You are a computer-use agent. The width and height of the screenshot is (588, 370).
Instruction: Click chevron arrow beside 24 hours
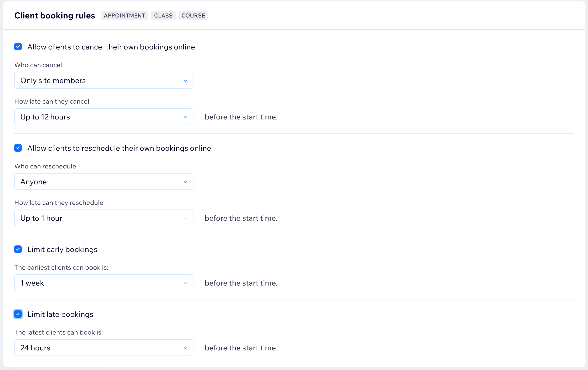(x=185, y=348)
